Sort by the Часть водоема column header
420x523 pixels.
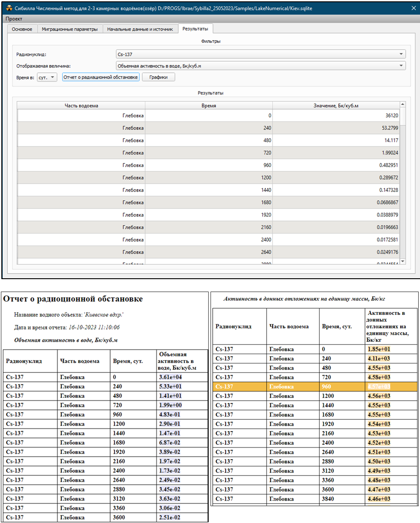81,105
